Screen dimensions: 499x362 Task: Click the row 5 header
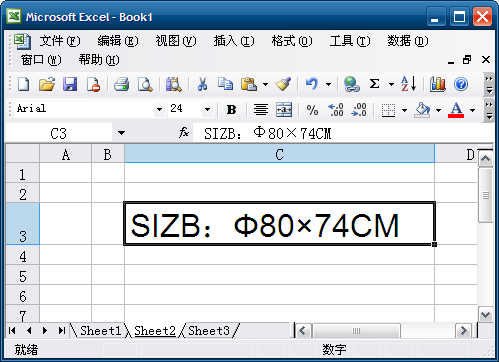tap(23, 275)
